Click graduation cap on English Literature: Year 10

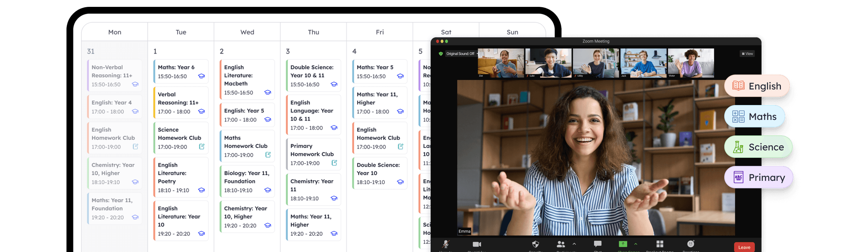[201, 234]
